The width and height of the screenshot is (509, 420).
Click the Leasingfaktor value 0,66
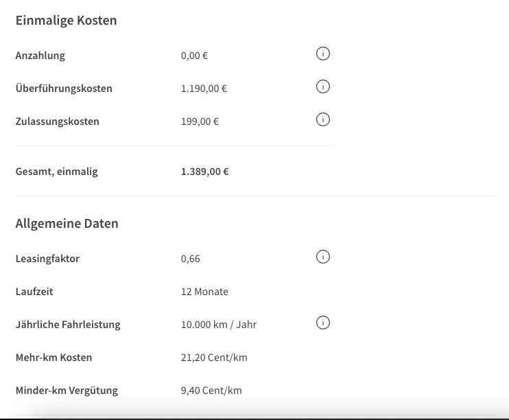[x=190, y=259]
